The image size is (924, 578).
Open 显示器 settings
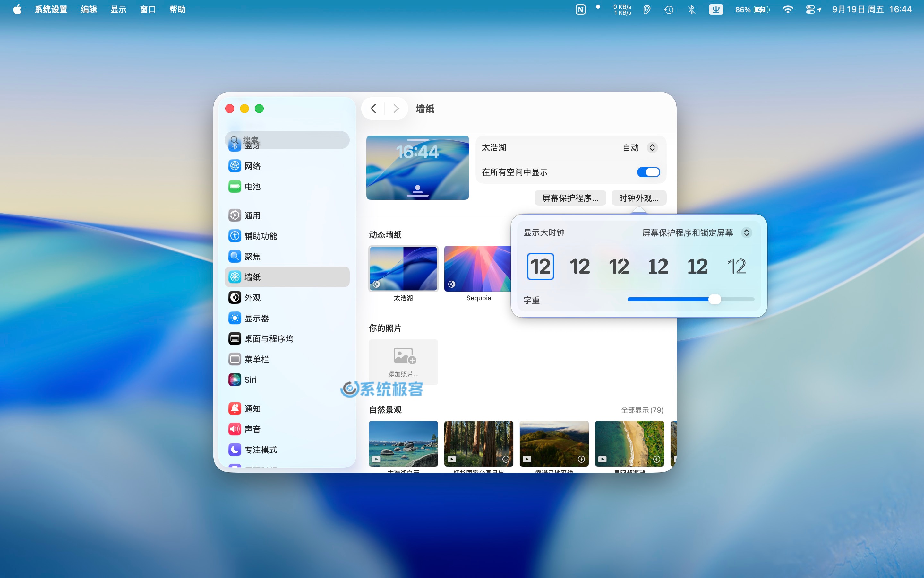(287, 318)
